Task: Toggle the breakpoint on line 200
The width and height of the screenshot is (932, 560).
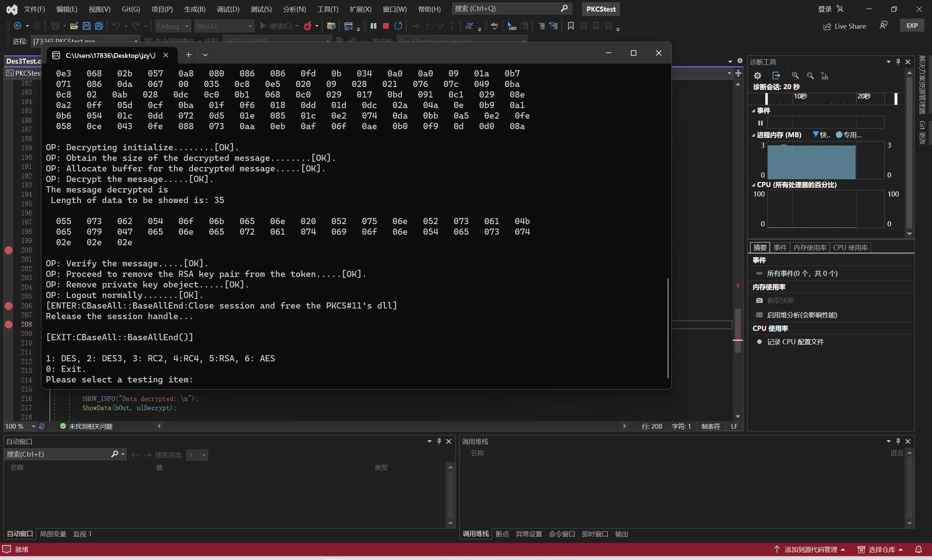Action: (9, 250)
